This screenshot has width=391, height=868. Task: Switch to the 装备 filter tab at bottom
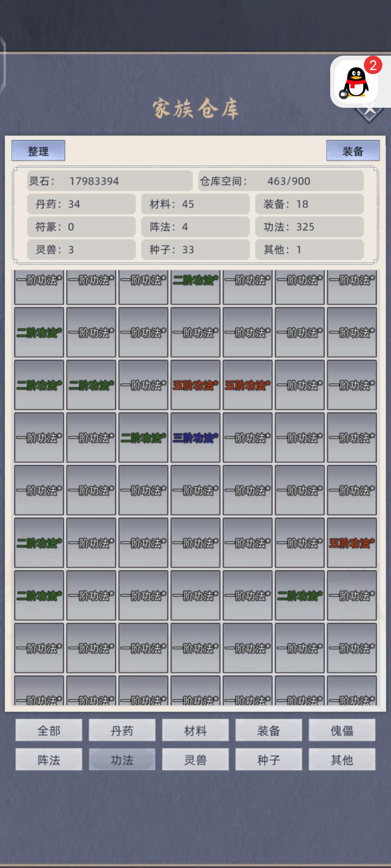click(269, 730)
